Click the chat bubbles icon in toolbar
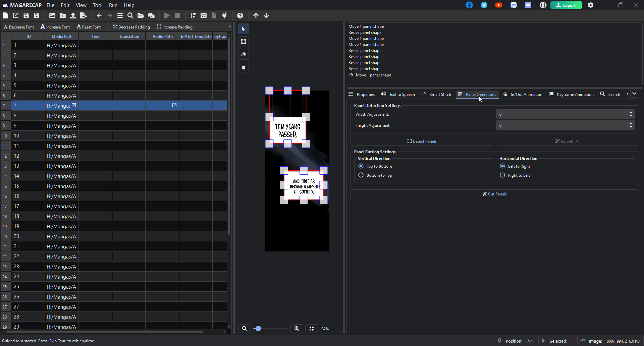Screen dimensions: 644x346 151,15
